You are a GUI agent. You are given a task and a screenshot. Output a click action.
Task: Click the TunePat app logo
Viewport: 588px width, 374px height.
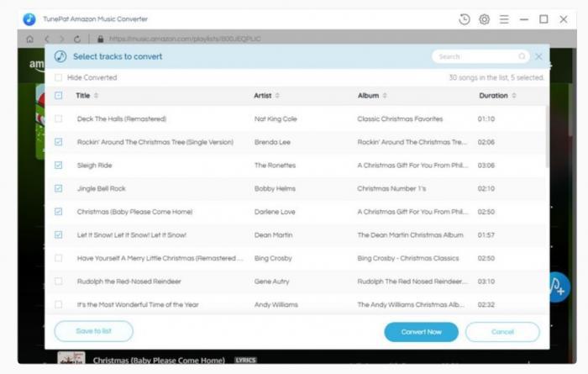tap(29, 19)
